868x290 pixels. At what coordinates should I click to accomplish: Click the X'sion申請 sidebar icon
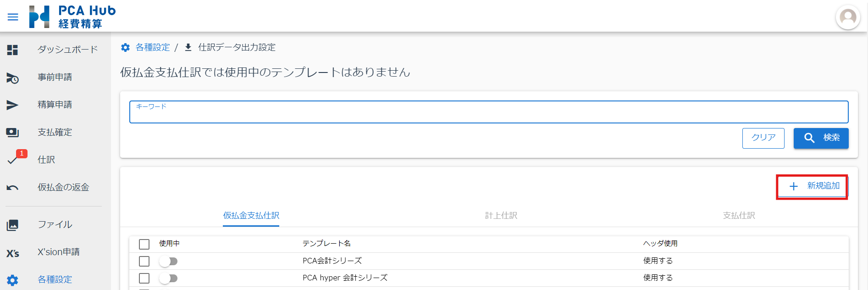(12, 253)
